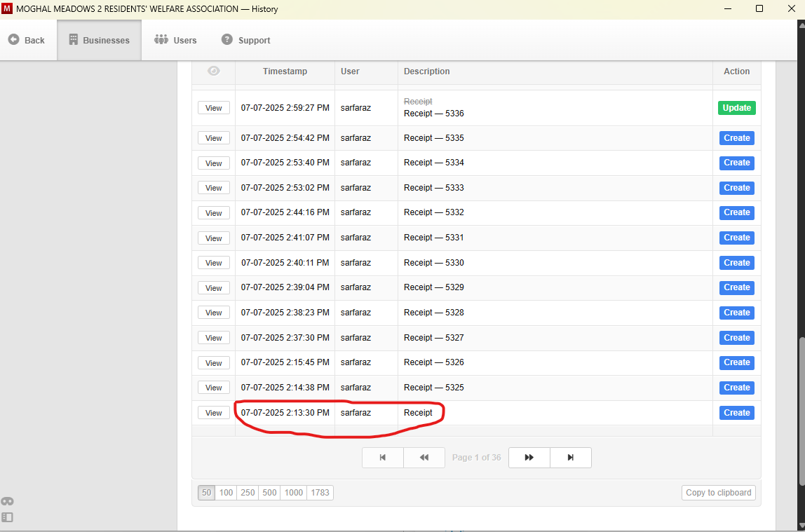Click Create badge for Receipt — 5329
Image resolution: width=805 pixels, height=532 pixels.
coord(737,287)
